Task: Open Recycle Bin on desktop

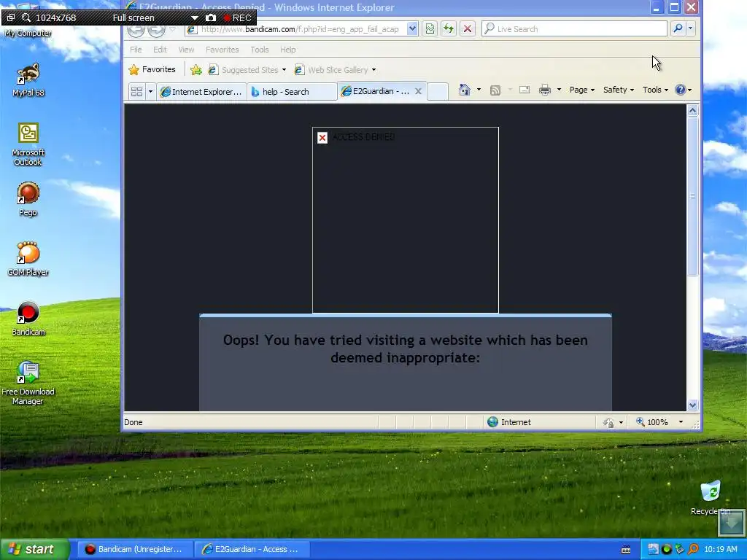Action: [x=711, y=497]
